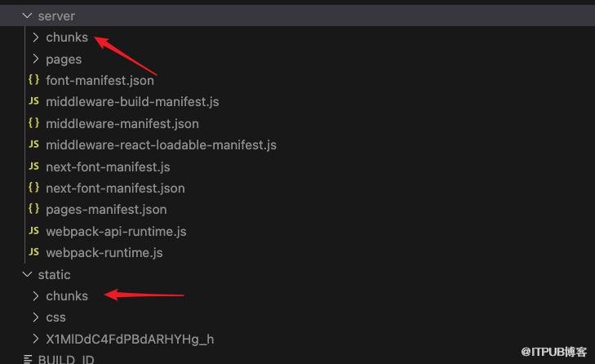Click the JSON icon of next-font-manifest.json
The width and height of the screenshot is (595, 364).
point(33,187)
